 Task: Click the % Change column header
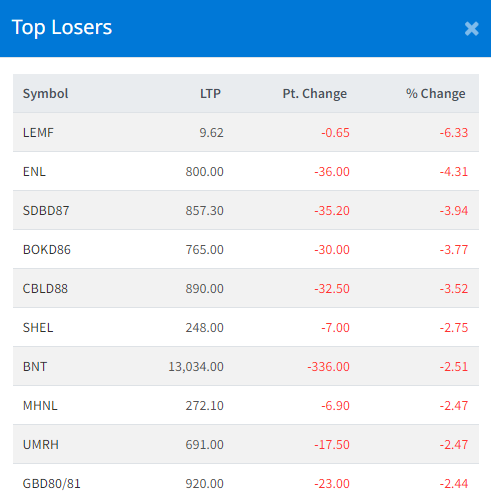pos(435,94)
